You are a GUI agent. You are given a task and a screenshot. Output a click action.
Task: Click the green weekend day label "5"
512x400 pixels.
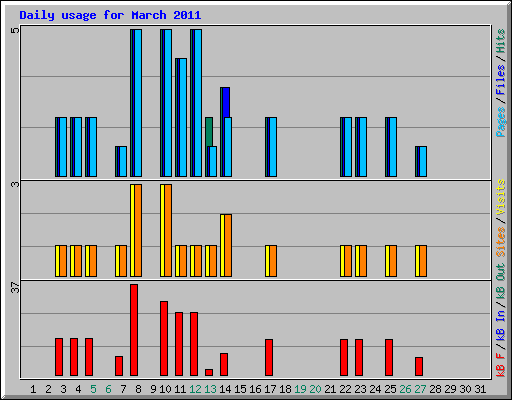pos(93,389)
